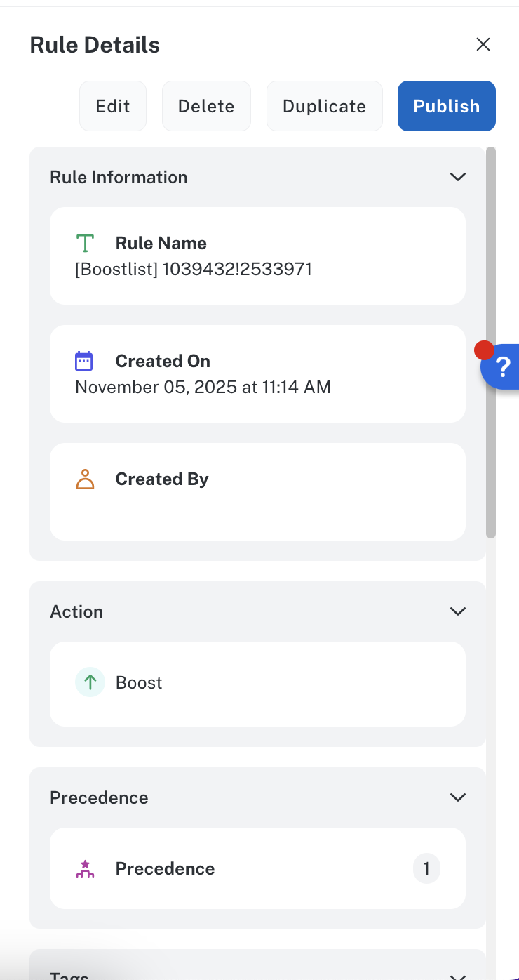Click the red notification dot on Help widget
Screen dimensions: 519x980
point(483,349)
